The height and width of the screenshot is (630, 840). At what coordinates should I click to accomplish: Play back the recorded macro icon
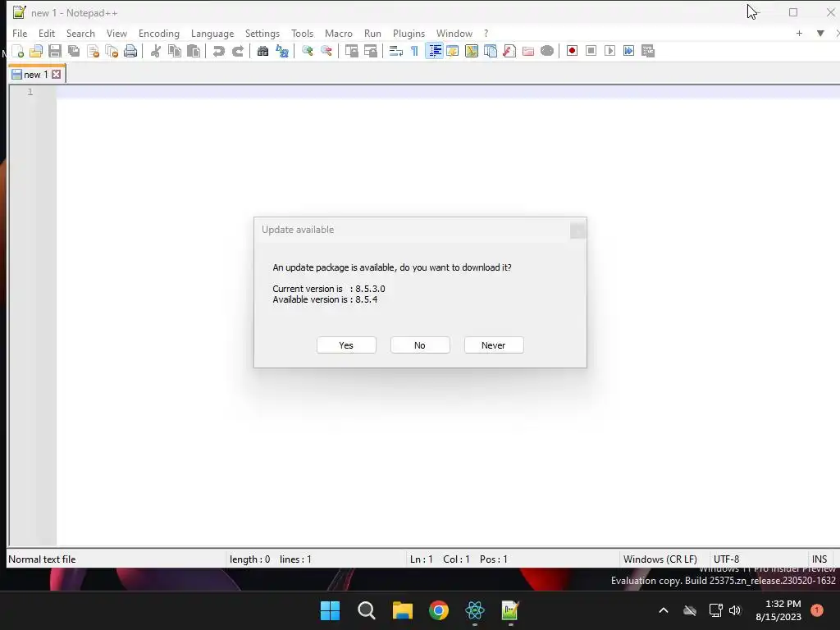click(x=609, y=51)
